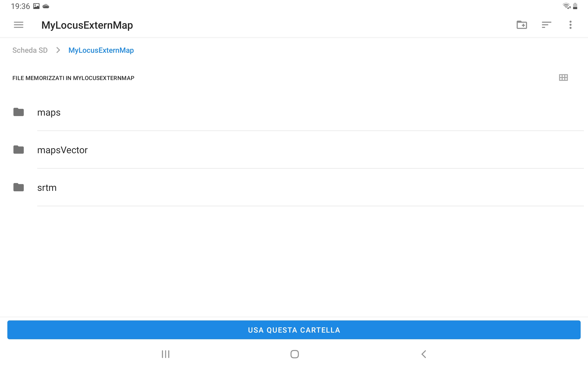Tap Android home navigation button
The image size is (588, 367).
pos(294,354)
